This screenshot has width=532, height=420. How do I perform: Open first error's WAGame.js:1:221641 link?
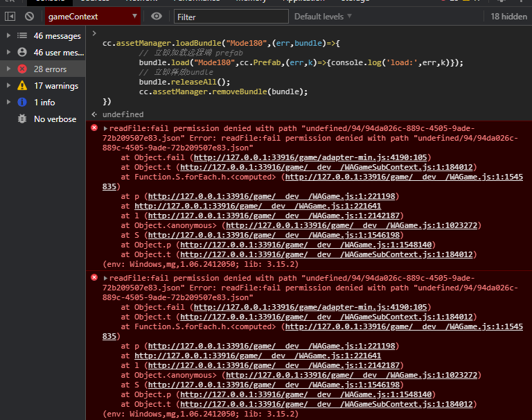(258, 206)
